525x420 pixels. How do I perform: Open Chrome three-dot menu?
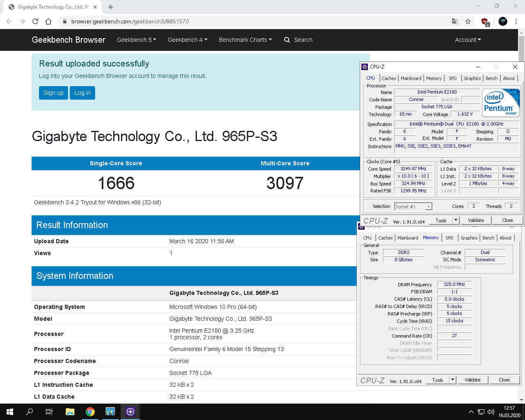pyautogui.click(x=516, y=21)
